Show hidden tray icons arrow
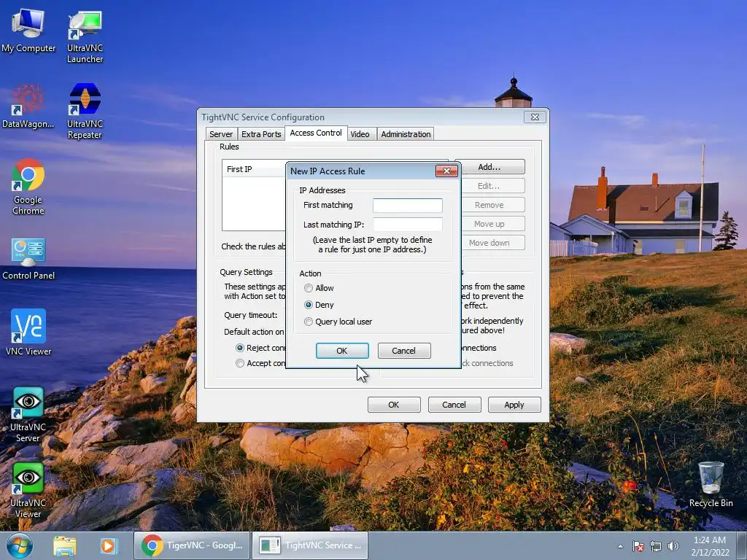 620,546
